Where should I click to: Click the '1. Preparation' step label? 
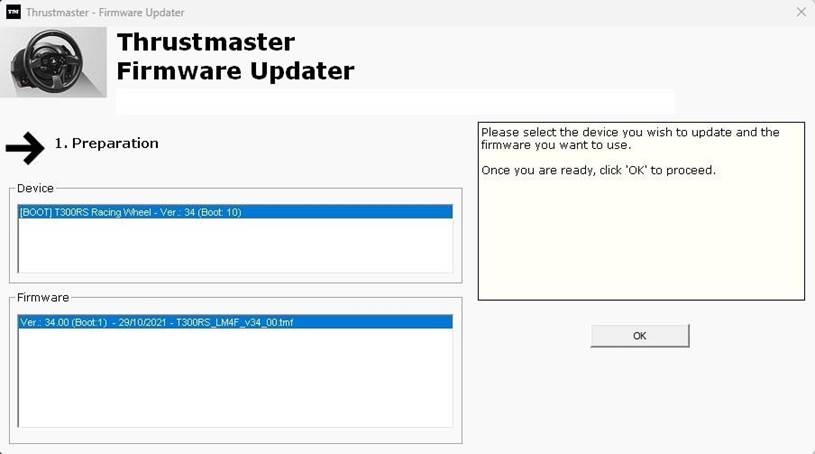(x=107, y=144)
